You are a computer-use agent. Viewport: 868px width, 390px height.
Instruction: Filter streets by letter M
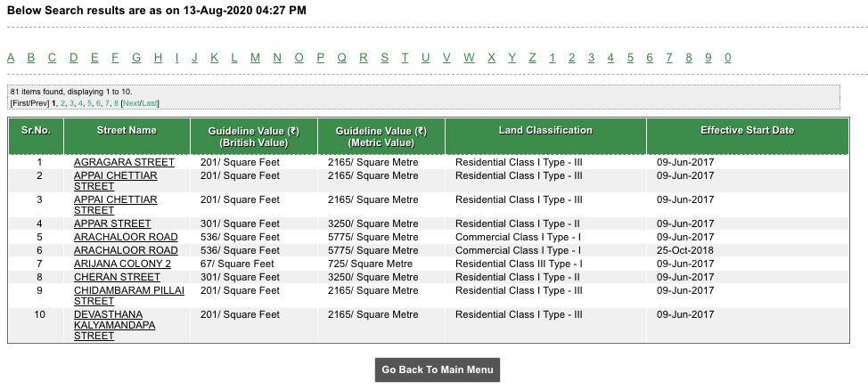255,58
